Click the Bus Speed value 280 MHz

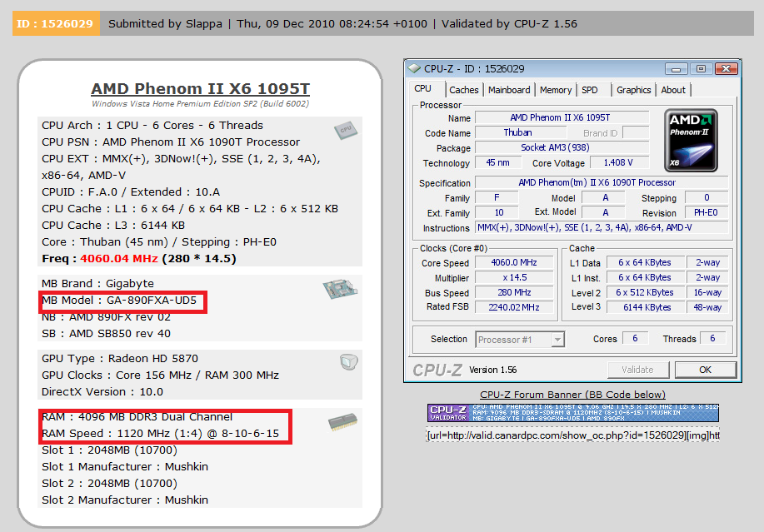514,292
